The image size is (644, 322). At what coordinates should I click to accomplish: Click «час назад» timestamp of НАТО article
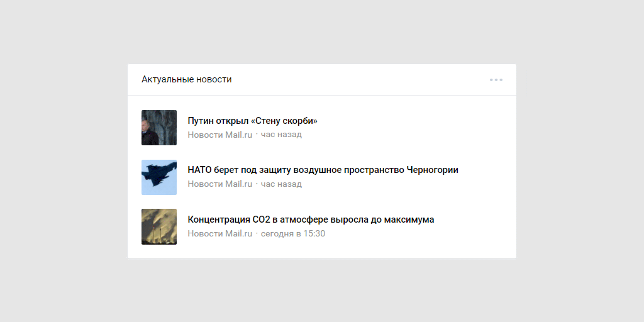[281, 184]
